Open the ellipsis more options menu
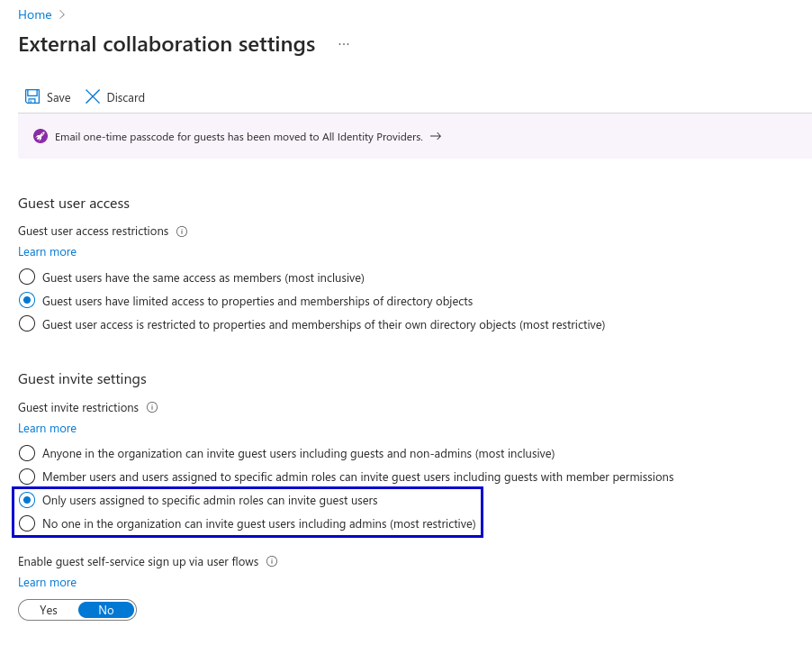Screen dimensions: 812x645 tap(344, 44)
